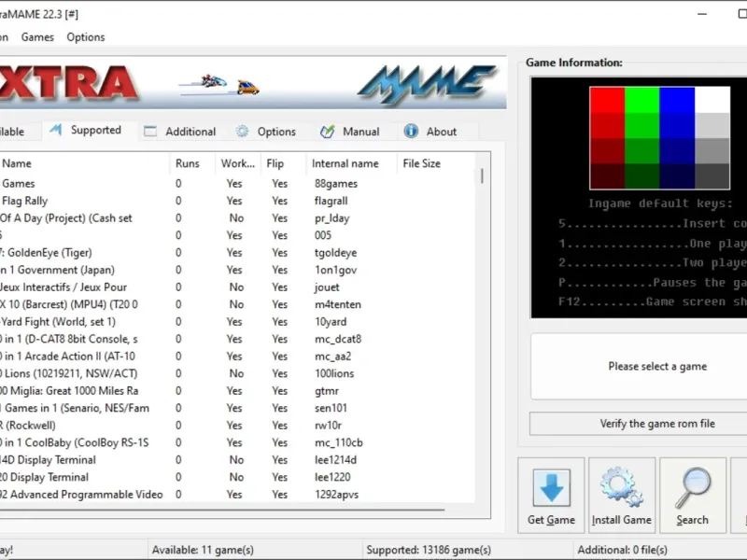Click the horizontal scrollbar below game list
Image resolution: width=747 pixels, height=560 pixels.
click(222, 510)
